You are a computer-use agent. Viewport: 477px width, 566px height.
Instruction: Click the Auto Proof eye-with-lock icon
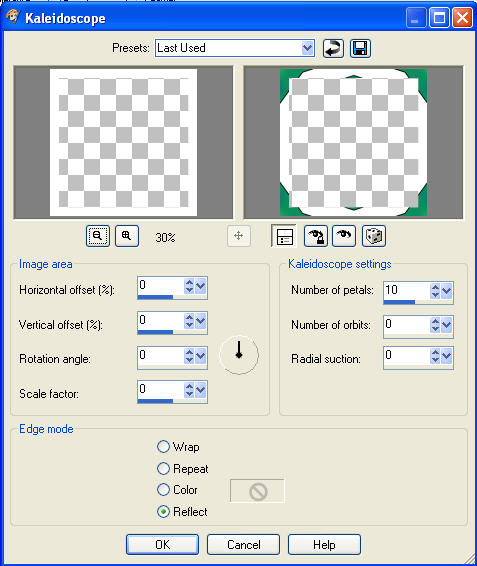click(x=316, y=236)
